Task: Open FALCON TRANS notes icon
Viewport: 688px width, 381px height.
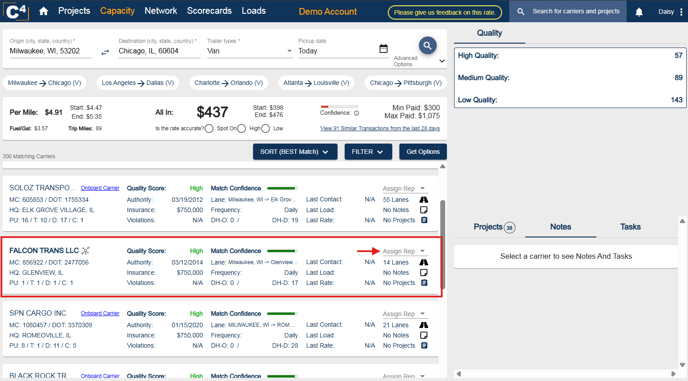Action: [424, 273]
